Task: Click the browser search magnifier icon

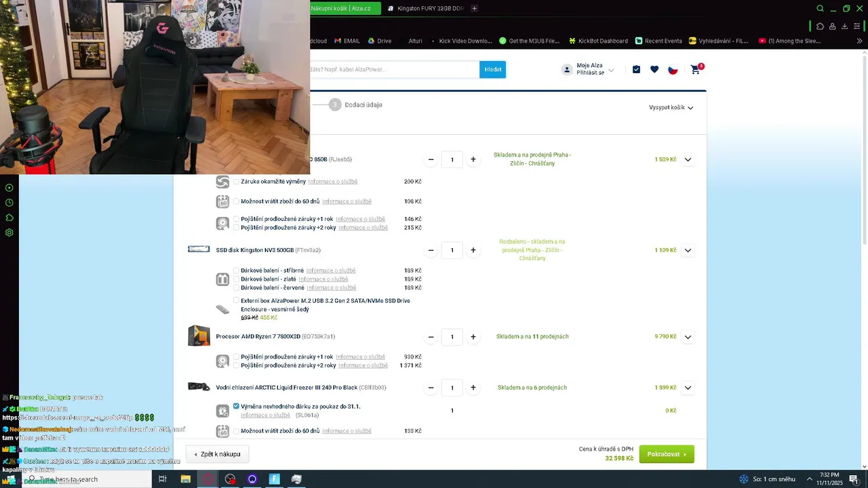Action: (821, 8)
